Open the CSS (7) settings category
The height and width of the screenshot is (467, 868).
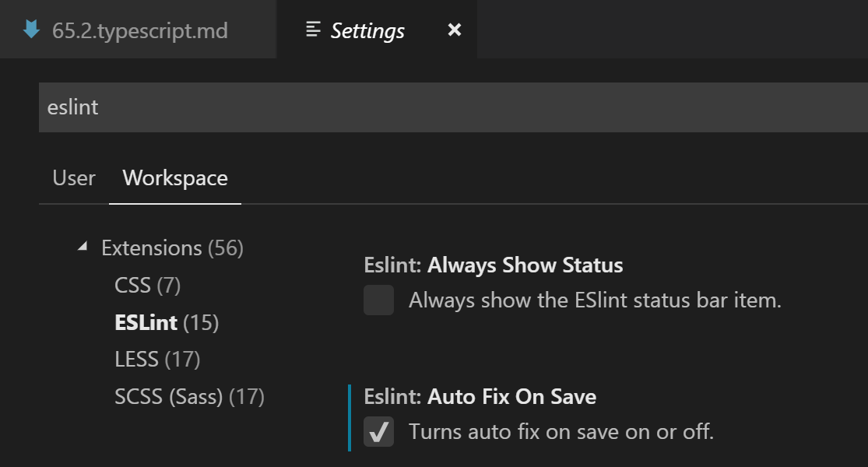point(147,286)
